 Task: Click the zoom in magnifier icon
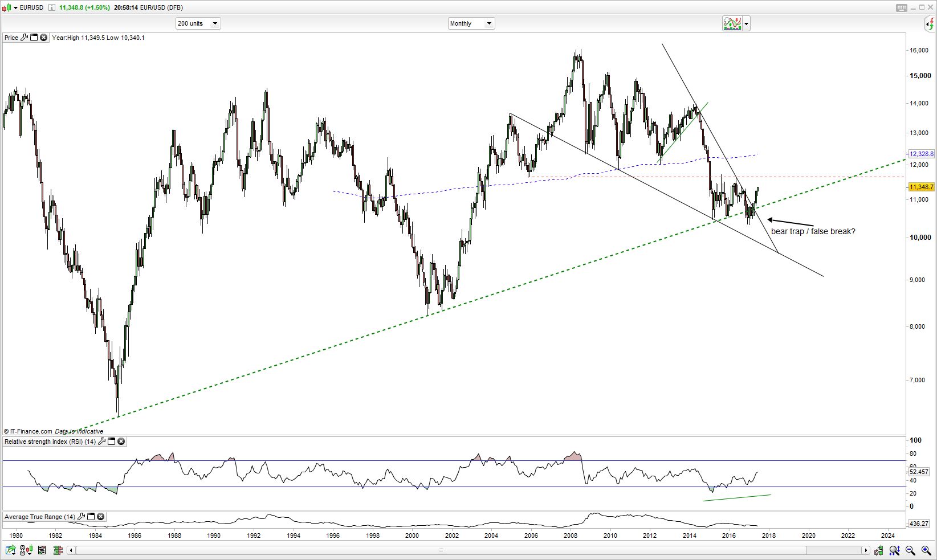tap(926, 550)
